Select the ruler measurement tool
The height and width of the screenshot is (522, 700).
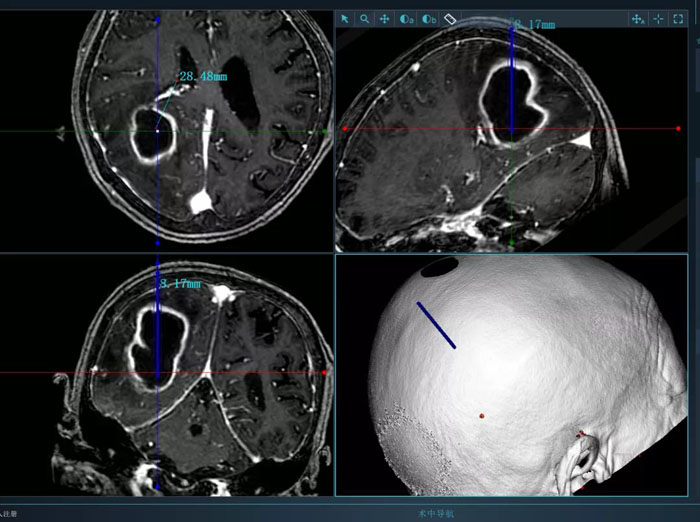450,18
